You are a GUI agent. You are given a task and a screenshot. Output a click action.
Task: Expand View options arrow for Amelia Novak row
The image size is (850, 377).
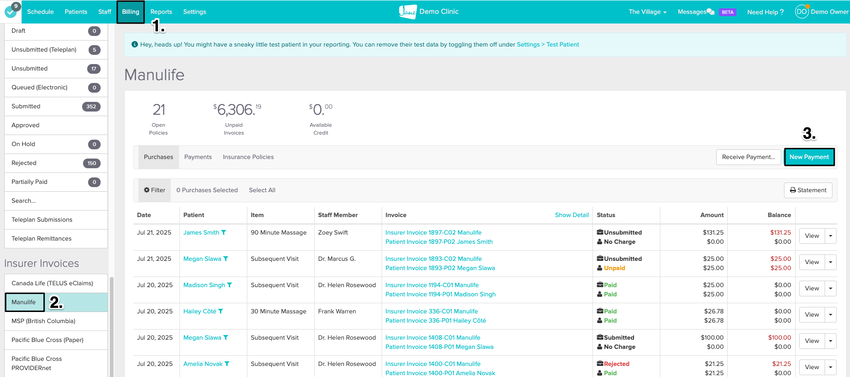click(x=831, y=367)
